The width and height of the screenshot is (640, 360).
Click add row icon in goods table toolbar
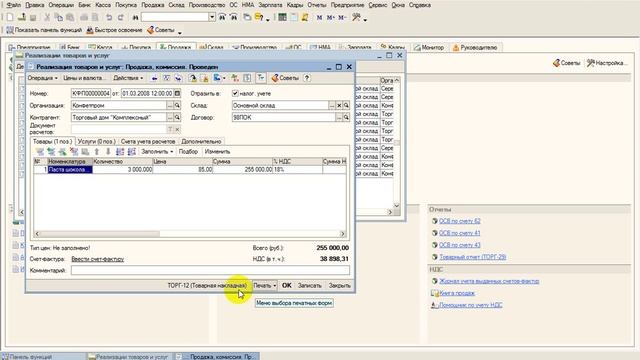coord(40,151)
